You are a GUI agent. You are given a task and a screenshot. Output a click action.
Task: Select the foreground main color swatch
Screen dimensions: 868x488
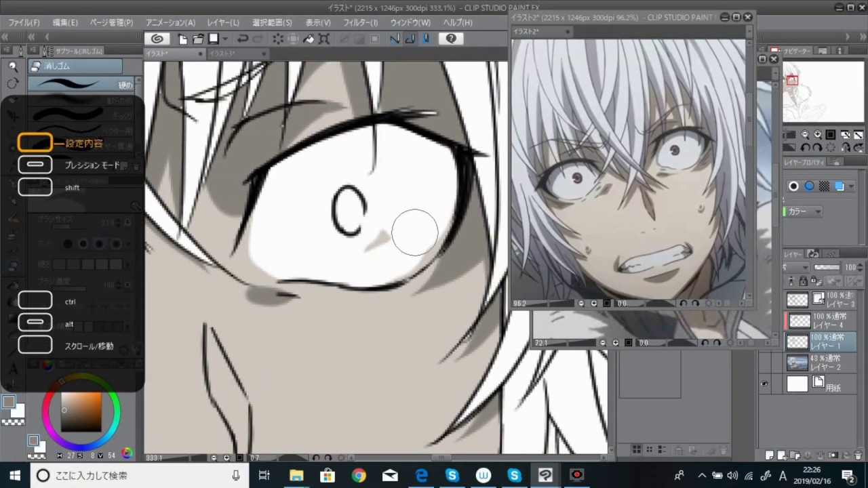click(x=9, y=402)
